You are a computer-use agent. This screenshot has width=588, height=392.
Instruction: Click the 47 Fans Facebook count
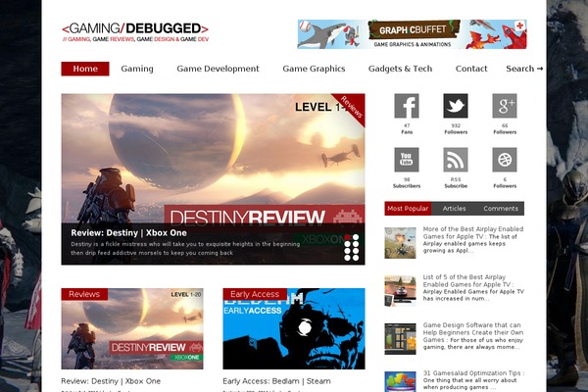click(407, 128)
